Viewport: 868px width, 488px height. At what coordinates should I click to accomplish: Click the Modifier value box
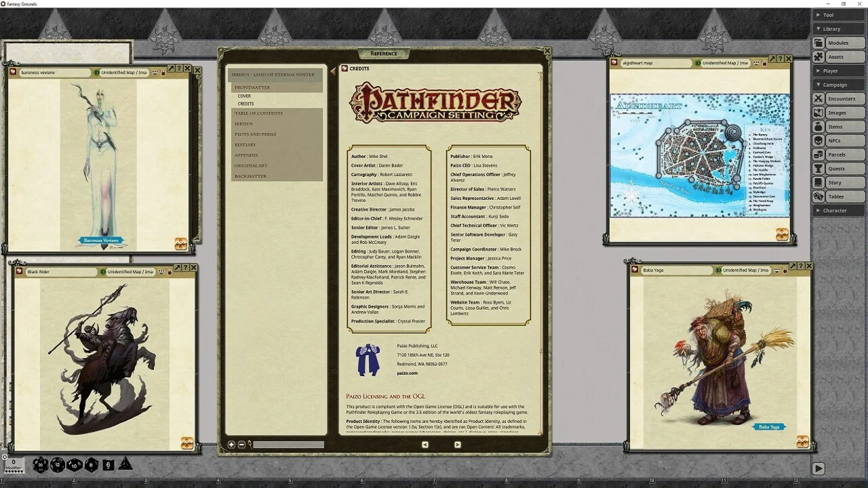(x=13, y=464)
